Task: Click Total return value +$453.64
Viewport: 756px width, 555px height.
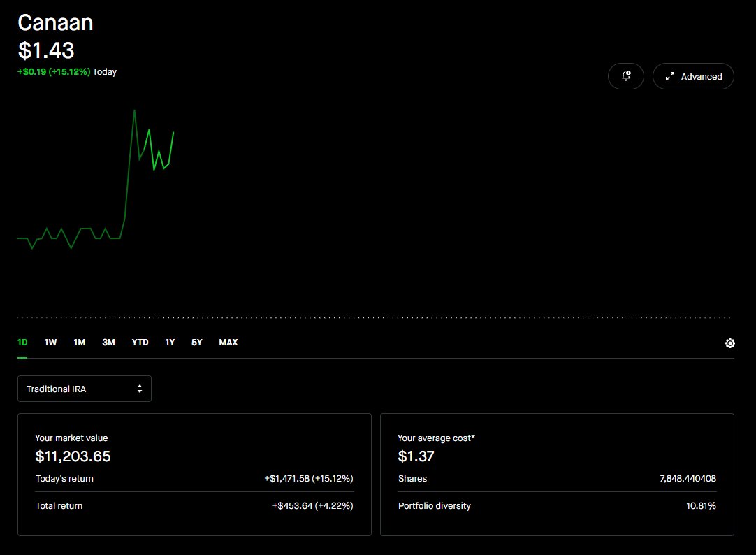Action: pos(312,505)
